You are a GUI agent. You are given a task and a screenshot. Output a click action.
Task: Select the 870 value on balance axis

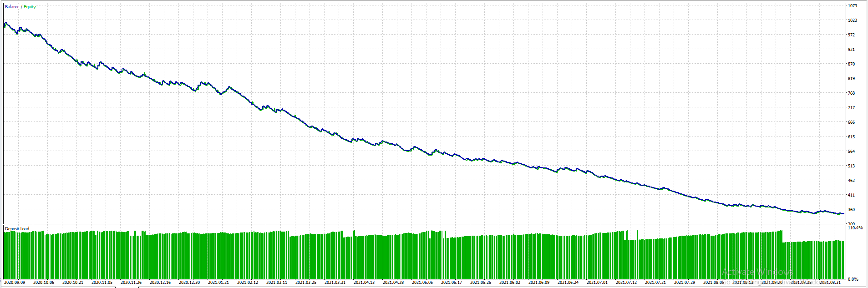tap(851, 64)
